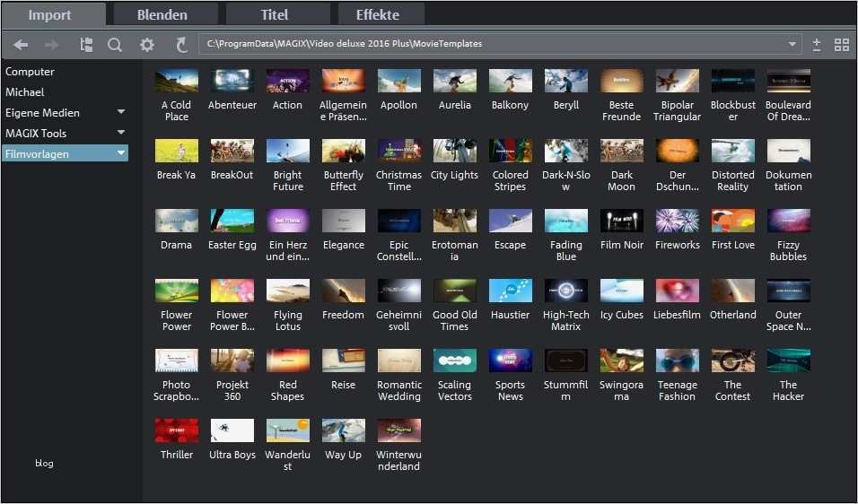
Task: Open the gear options icon
Action: coord(146,45)
